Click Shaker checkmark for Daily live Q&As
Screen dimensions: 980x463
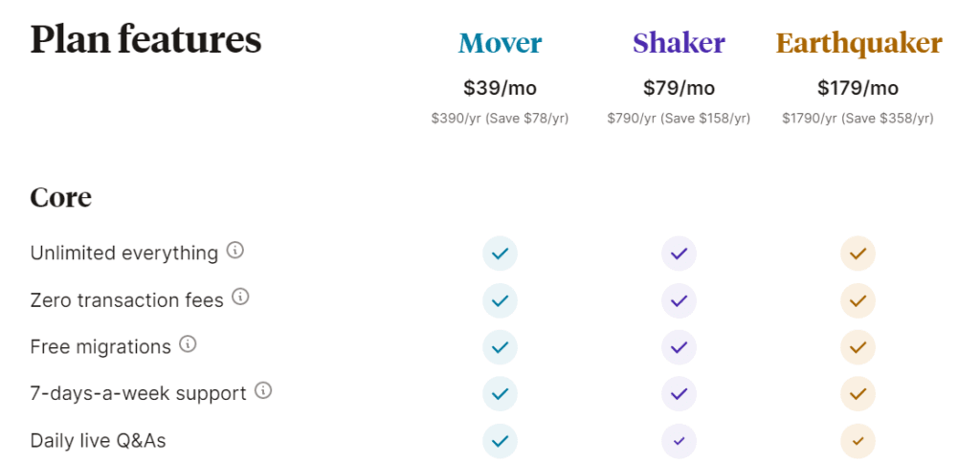(x=679, y=441)
